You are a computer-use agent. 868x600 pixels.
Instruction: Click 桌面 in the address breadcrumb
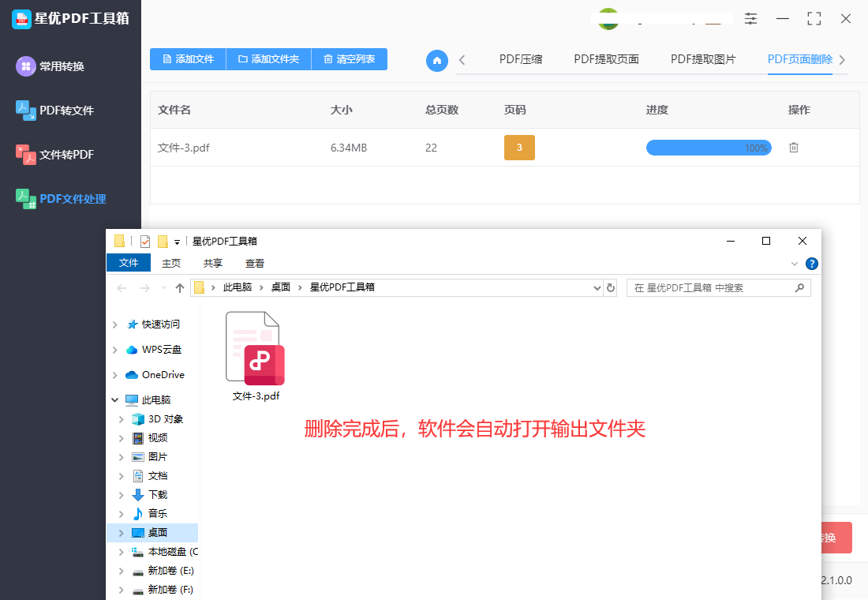point(281,287)
